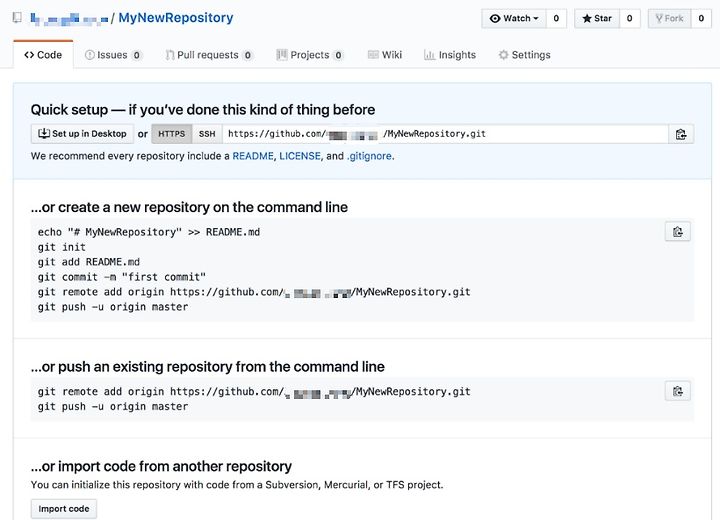
Task: Click the echo README.md command line
Action: (x=149, y=232)
